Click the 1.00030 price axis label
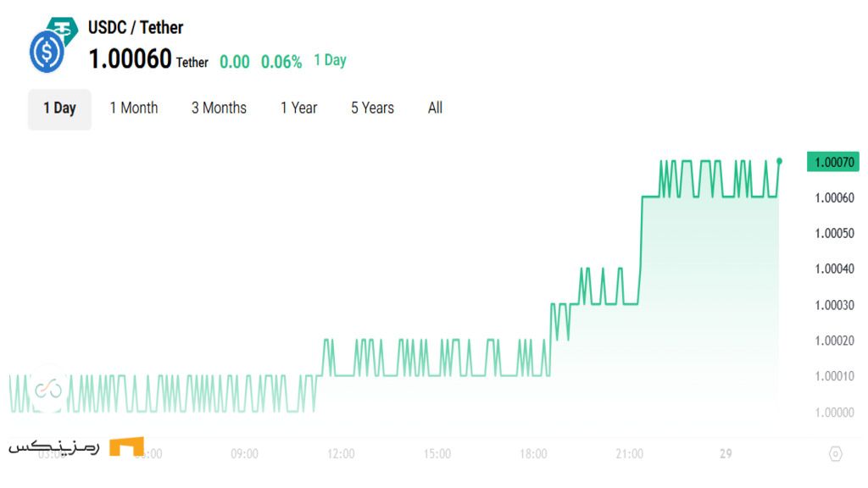 click(x=834, y=305)
